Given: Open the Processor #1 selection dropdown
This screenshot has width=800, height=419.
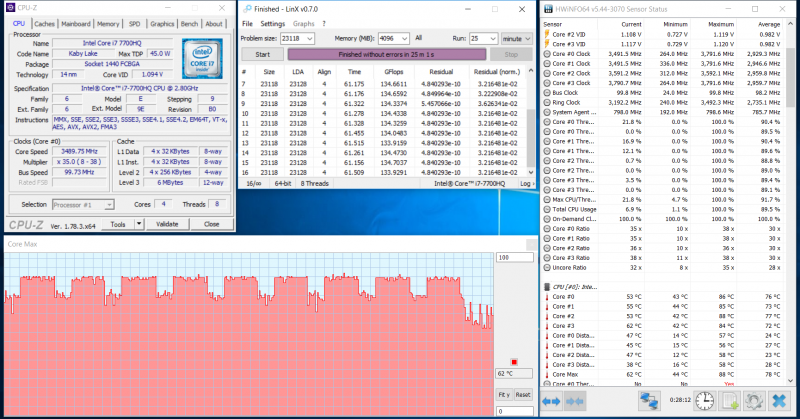Looking at the screenshot, I should [83, 205].
